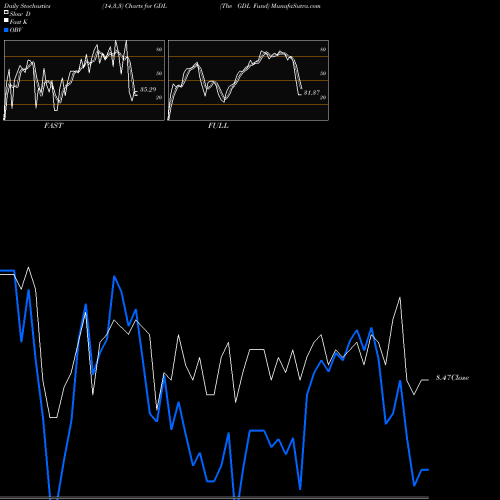Click the blue OBV legend swatch
Viewport: 500px width, 500px height.
pyautogui.click(x=6, y=30)
